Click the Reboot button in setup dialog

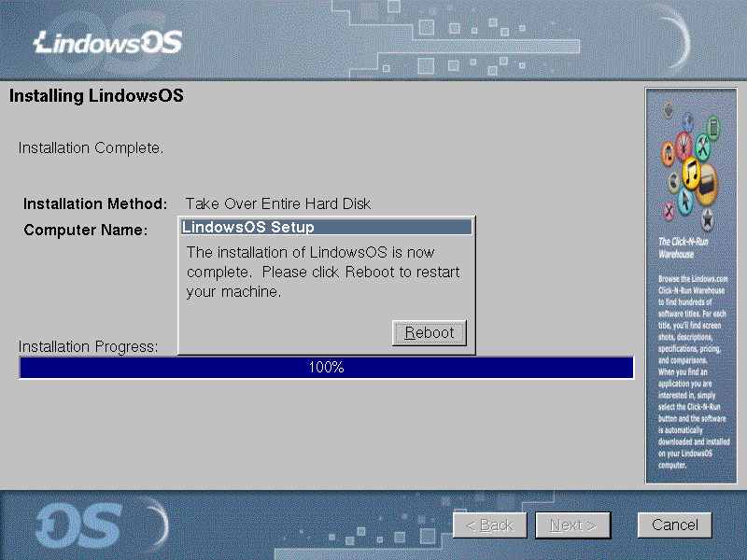429,333
